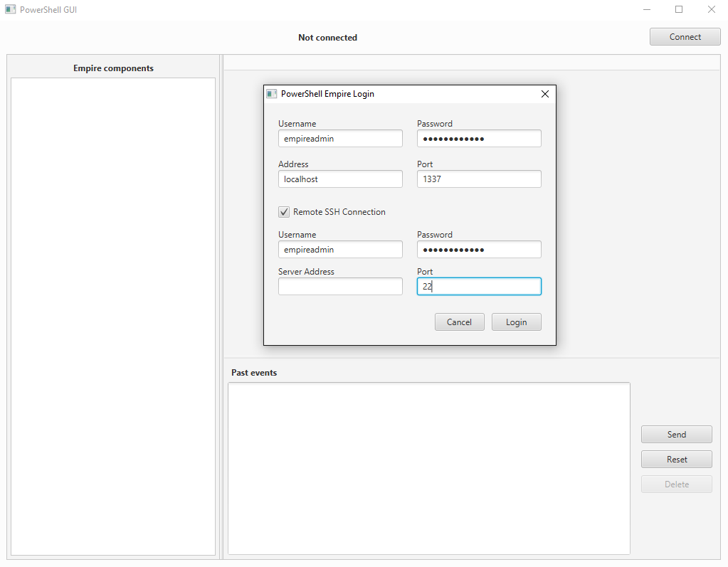Click the SSH Port field containing 22
This screenshot has height=567, width=728.
coord(479,286)
